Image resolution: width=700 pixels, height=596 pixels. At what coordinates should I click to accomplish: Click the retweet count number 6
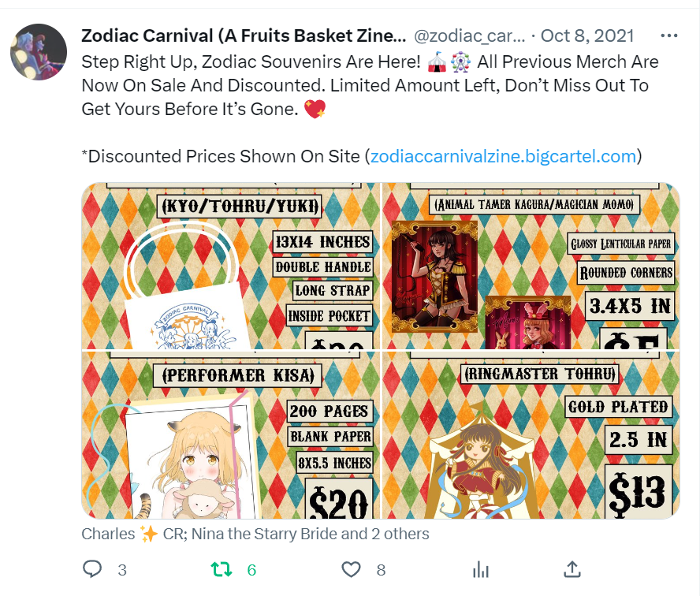tap(251, 570)
